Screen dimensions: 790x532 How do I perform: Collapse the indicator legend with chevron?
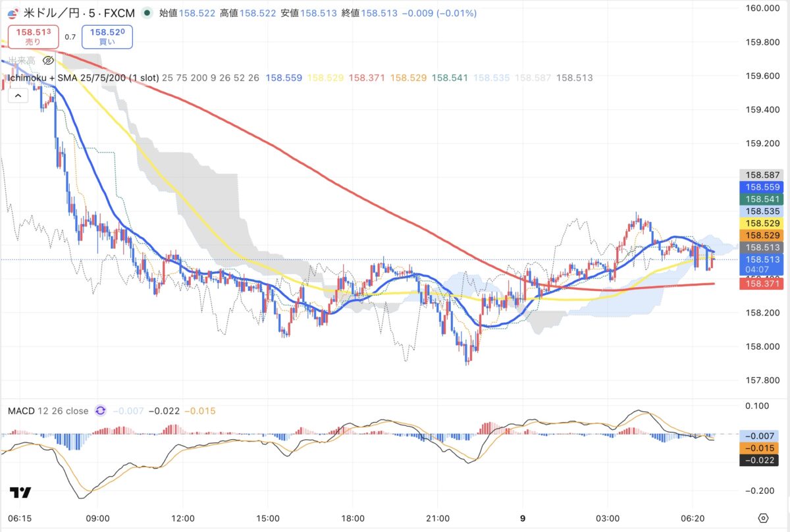click(17, 95)
